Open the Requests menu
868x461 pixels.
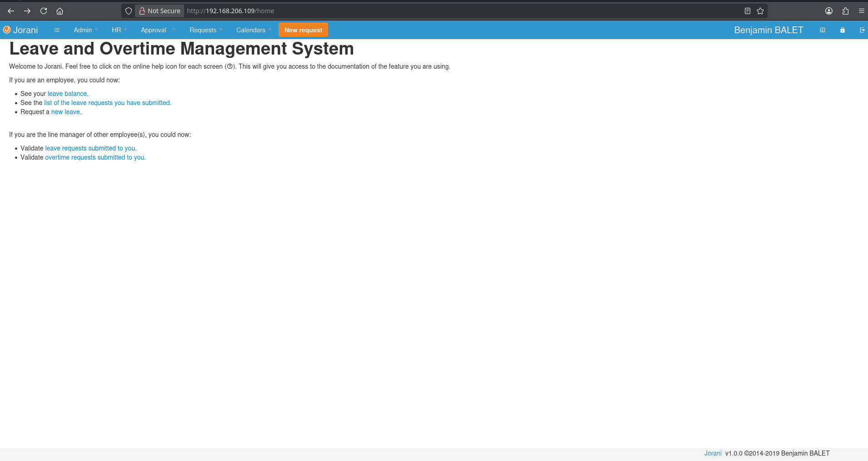click(x=206, y=30)
